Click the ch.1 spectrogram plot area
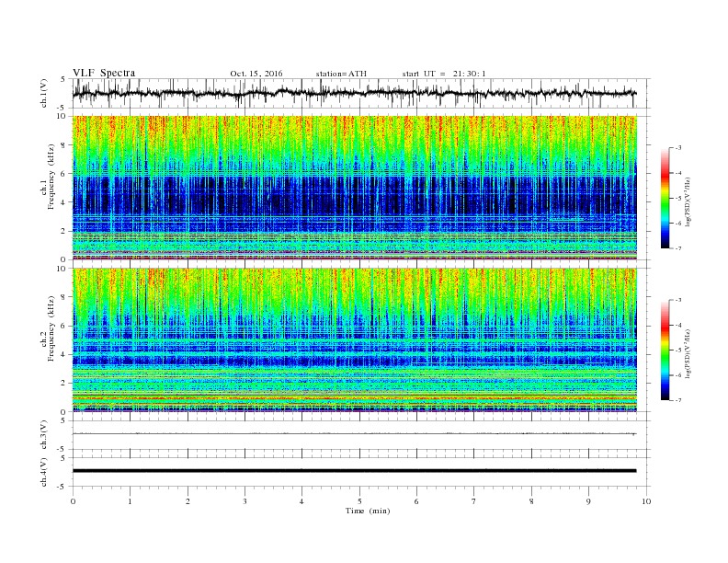Image resolution: width=728 pixels, height=563 pixels. pyautogui.click(x=355, y=188)
